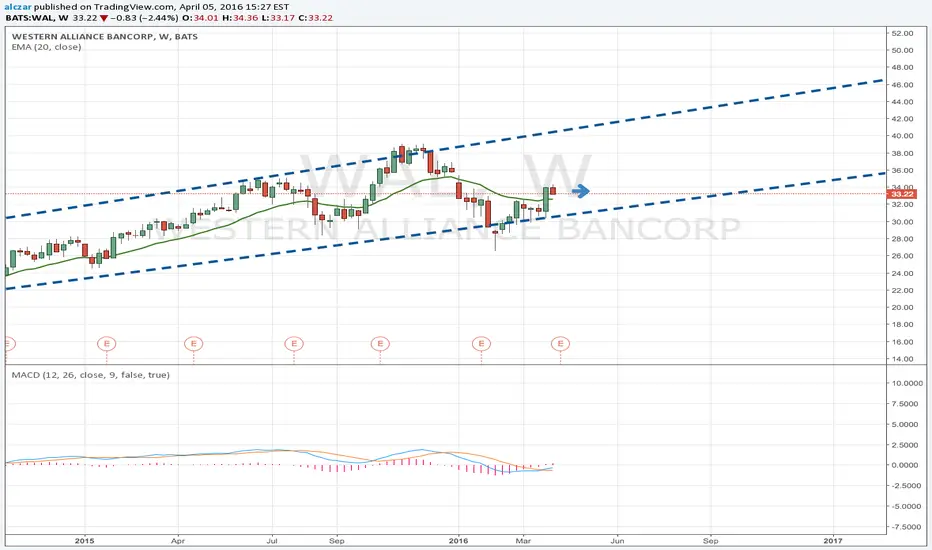
Task: Click the H:34.36 high value
Action: click(x=240, y=18)
